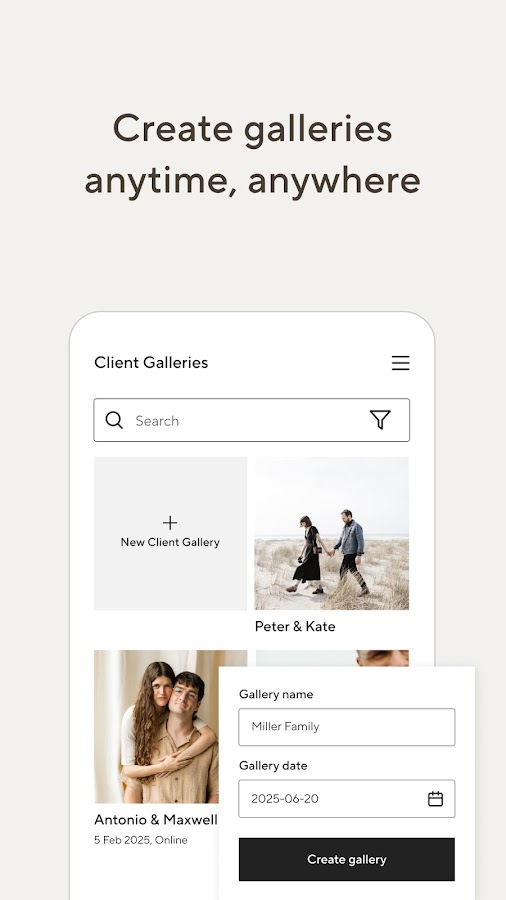Select the New Client Gallery tile label
Screen dimensions: 506x900
coord(170,542)
